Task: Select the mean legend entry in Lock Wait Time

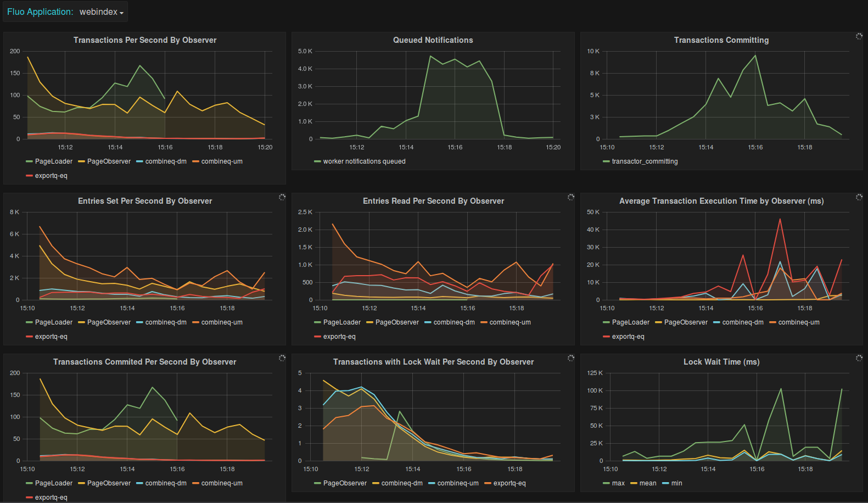Action: point(647,483)
